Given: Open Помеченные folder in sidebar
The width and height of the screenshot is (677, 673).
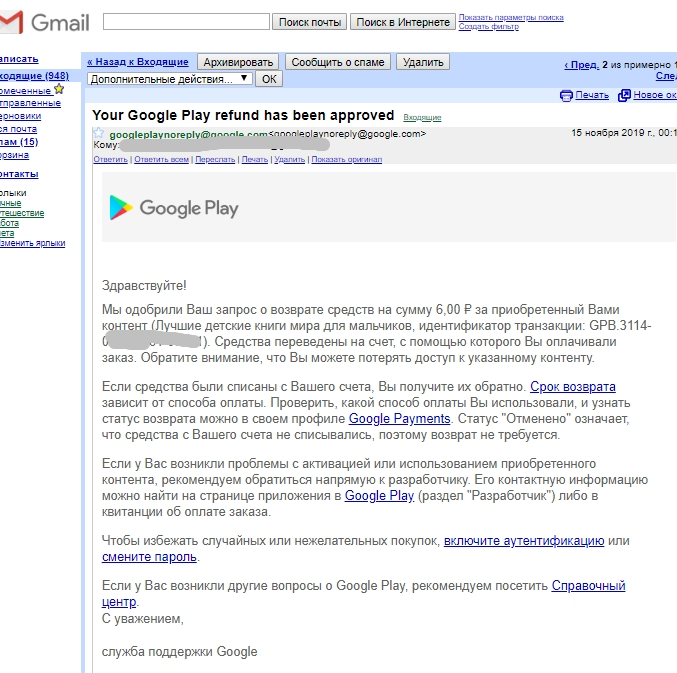Looking at the screenshot, I should click(25, 91).
